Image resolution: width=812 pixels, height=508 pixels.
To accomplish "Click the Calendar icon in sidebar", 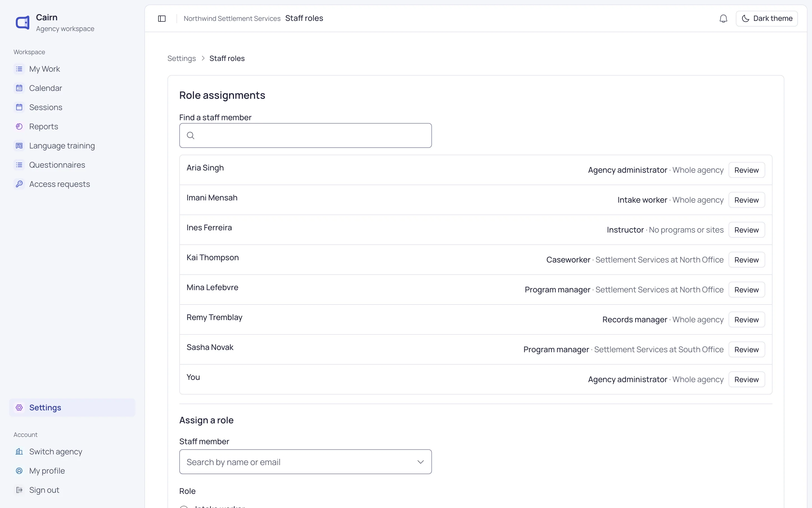I will point(19,88).
